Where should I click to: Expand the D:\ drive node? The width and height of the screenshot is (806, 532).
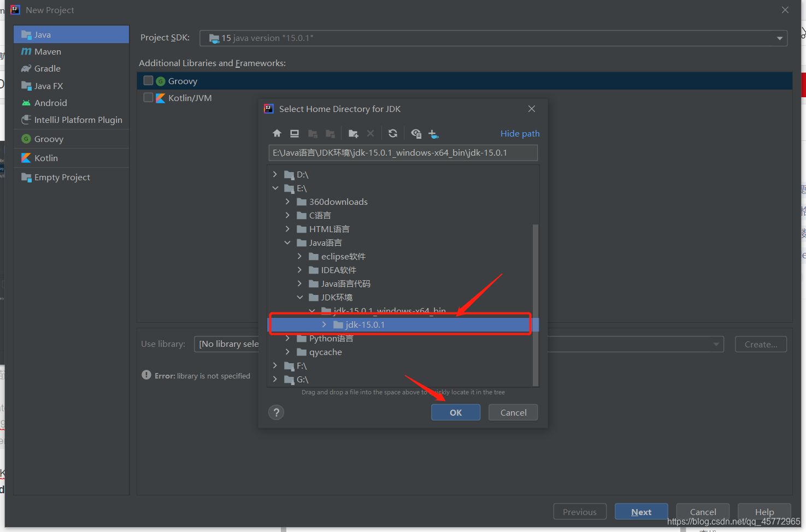coord(275,174)
